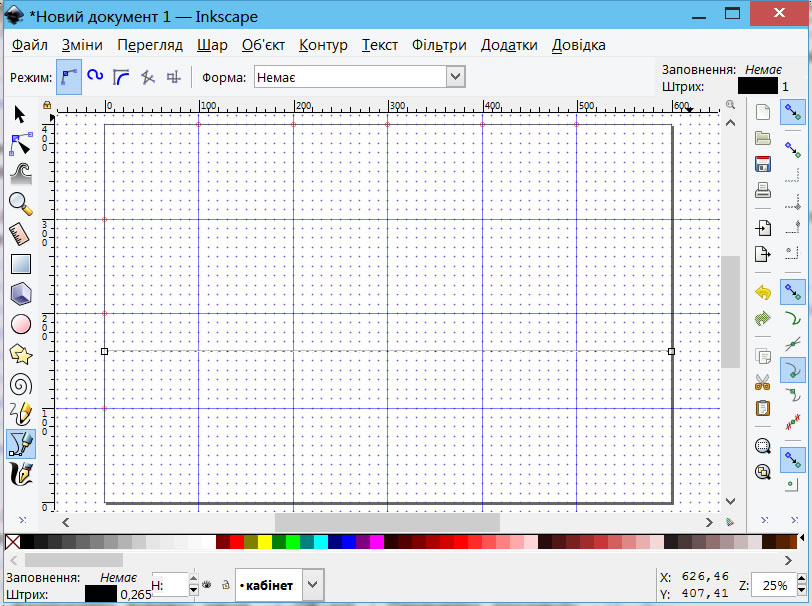
Task: Click the Print document icon
Action: click(763, 190)
